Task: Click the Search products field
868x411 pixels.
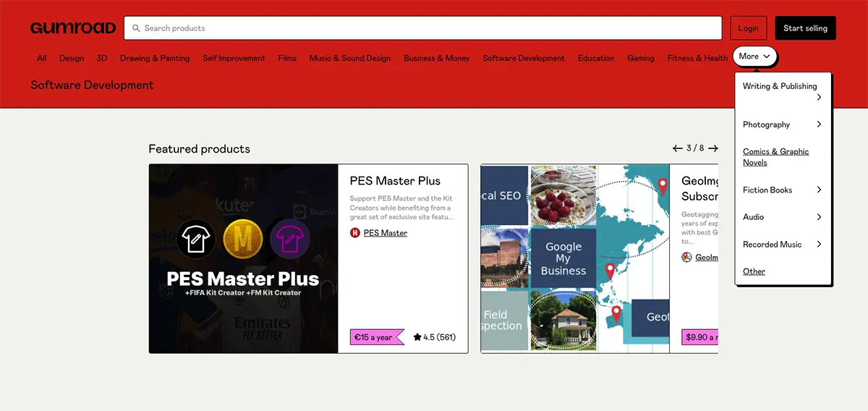Action: click(x=427, y=28)
